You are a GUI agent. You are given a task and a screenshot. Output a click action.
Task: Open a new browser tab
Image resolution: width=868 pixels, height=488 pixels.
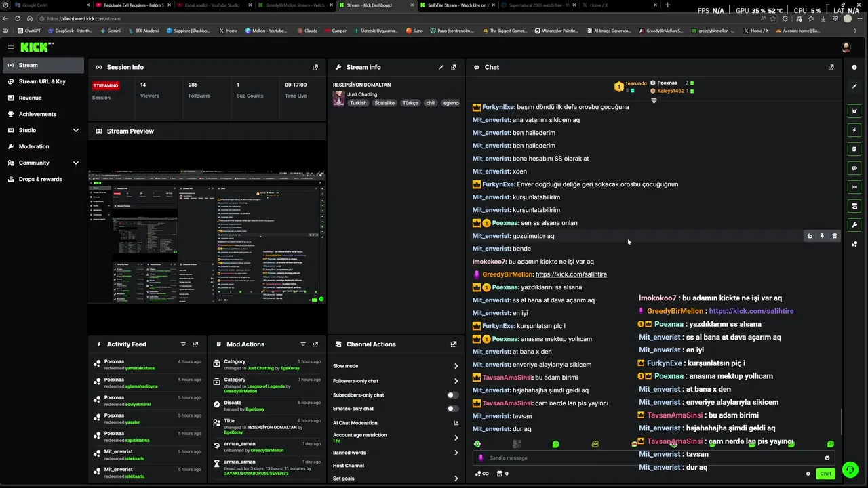click(667, 5)
